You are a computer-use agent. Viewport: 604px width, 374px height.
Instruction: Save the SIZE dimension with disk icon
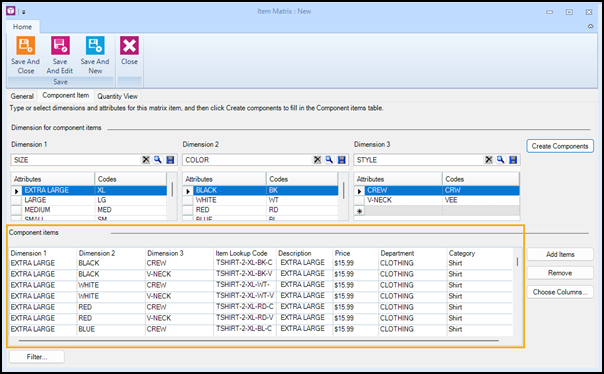click(170, 159)
